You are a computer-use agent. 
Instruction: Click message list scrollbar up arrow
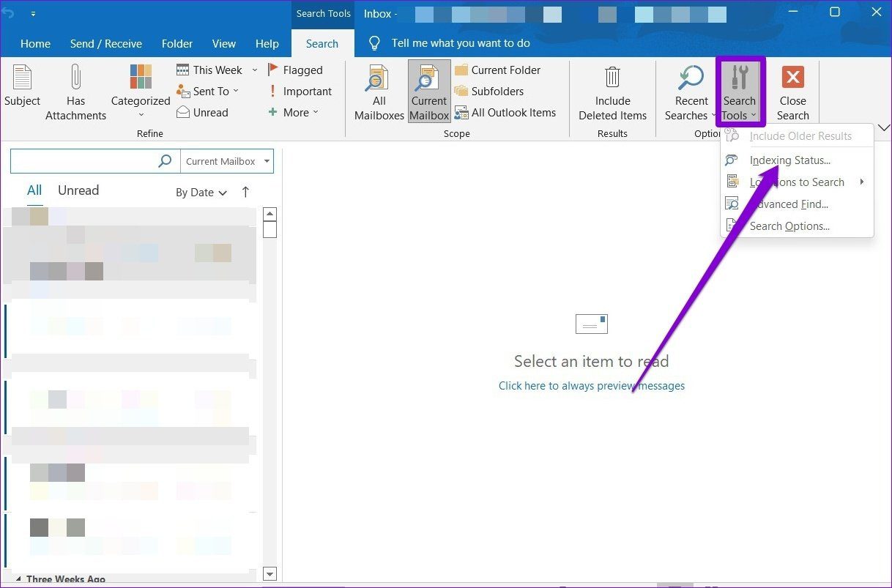[x=270, y=214]
